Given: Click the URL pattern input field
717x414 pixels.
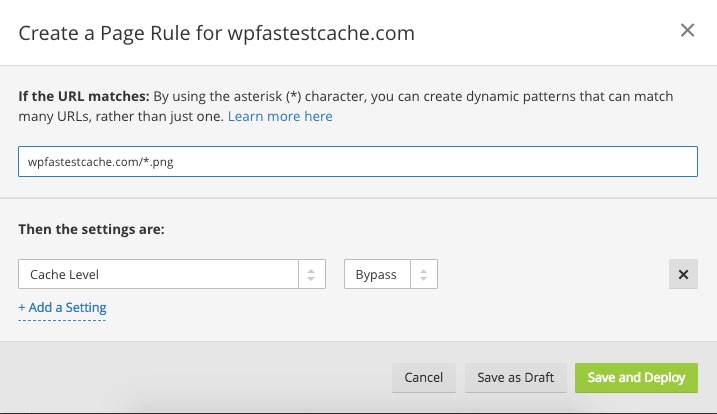Looking at the screenshot, I should tap(358, 161).
